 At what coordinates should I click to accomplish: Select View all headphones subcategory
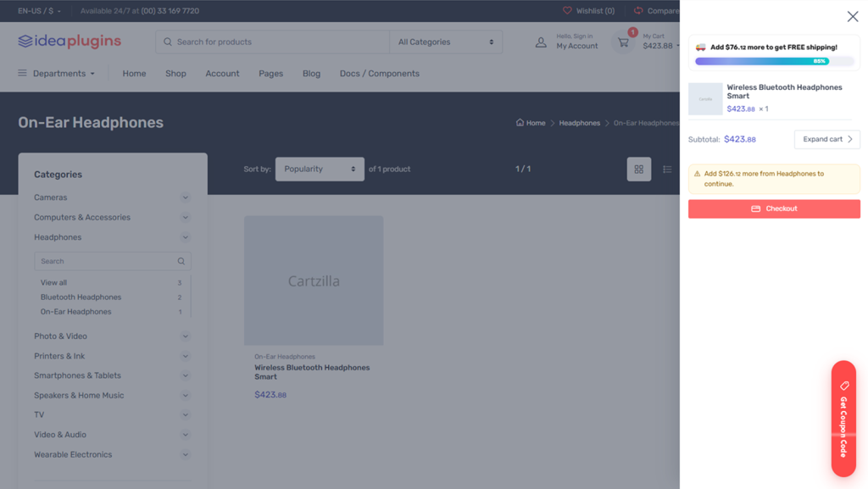tap(53, 283)
